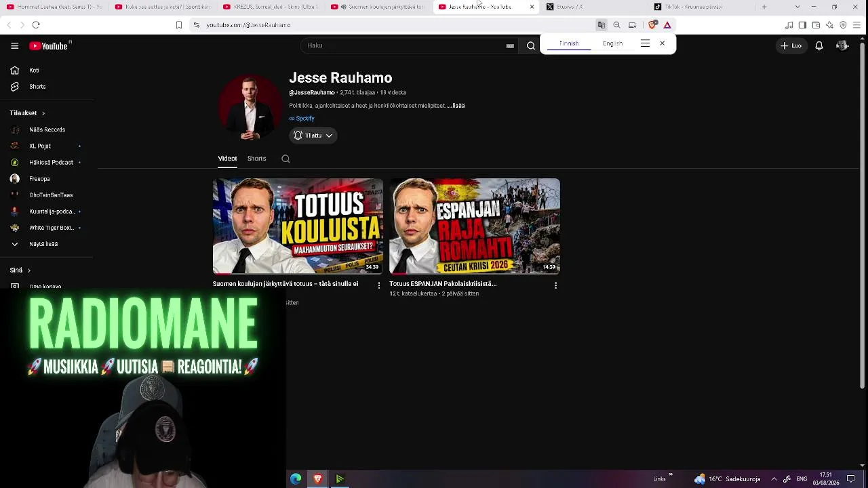Image resolution: width=868 pixels, height=488 pixels.
Task: Toggle the browser sidebar panel icon
Action: [802, 25]
